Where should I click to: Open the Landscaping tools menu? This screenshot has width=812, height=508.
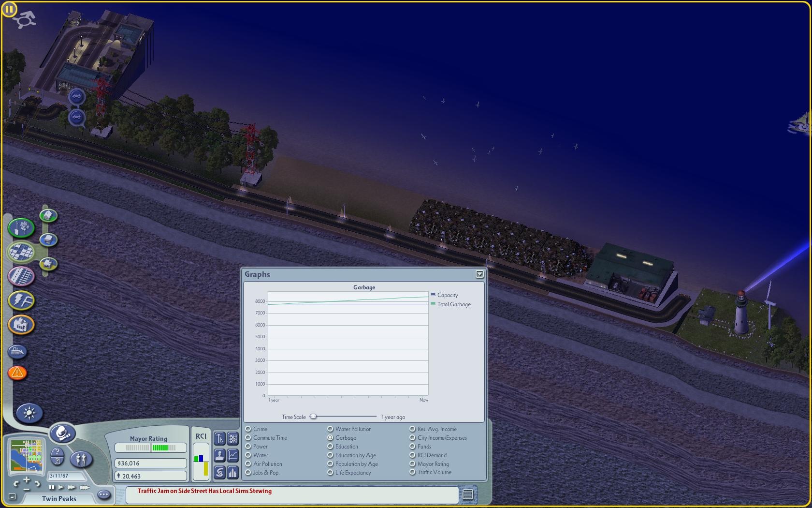point(21,227)
